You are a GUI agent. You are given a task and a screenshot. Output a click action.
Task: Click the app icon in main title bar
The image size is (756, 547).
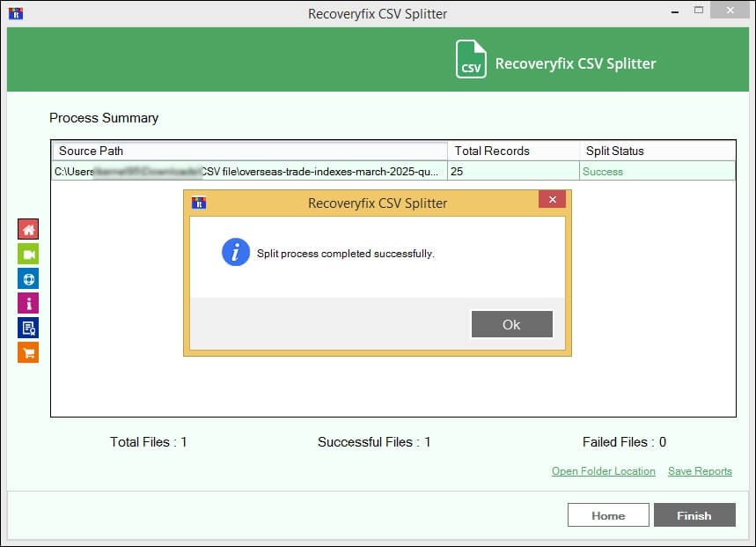(x=16, y=13)
